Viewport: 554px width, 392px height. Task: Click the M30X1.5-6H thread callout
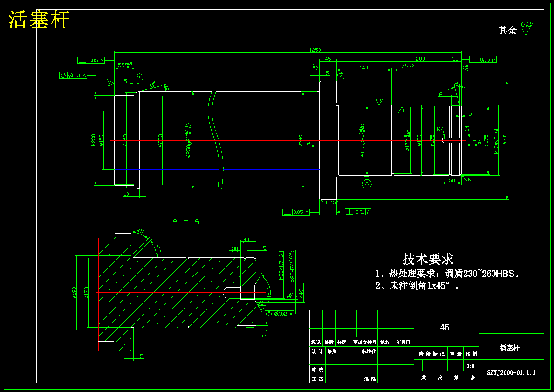(281, 266)
